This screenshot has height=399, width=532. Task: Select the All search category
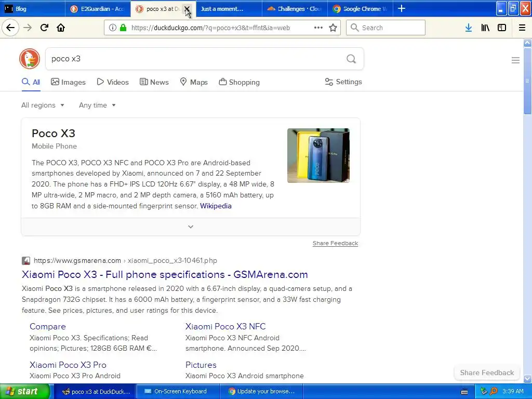pyautogui.click(x=31, y=82)
